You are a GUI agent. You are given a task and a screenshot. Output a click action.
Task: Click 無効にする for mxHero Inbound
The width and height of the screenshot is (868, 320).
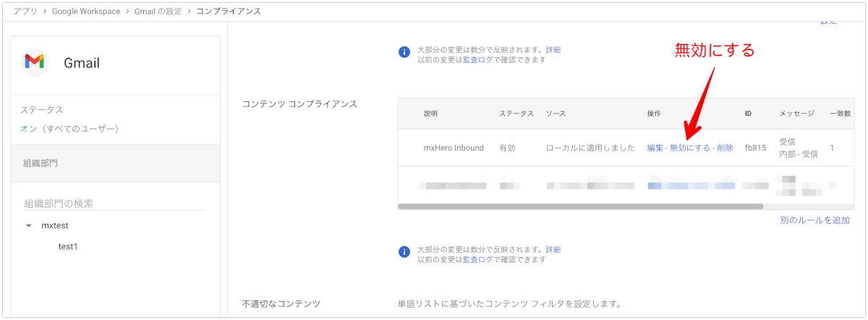coord(690,148)
